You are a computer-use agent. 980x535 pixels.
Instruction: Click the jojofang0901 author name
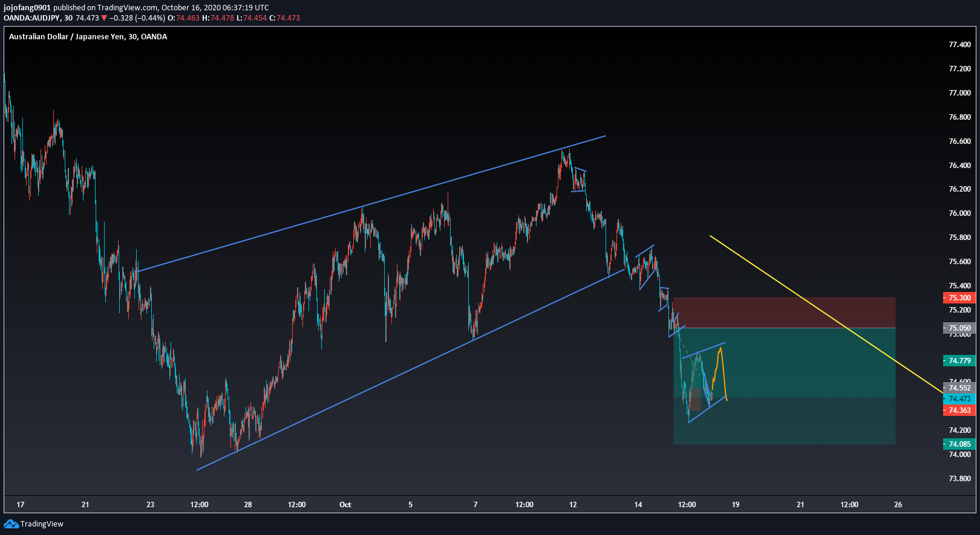27,8
